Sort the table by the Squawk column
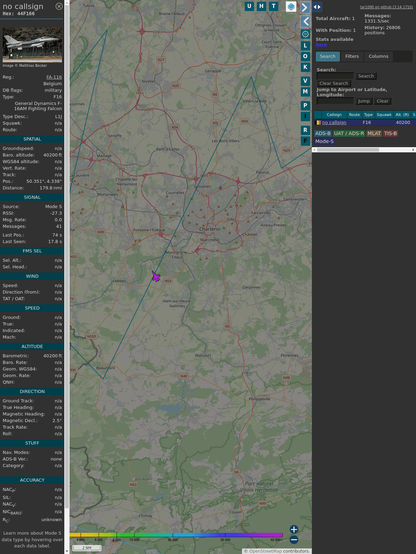The image size is (416, 554). pos(384,115)
